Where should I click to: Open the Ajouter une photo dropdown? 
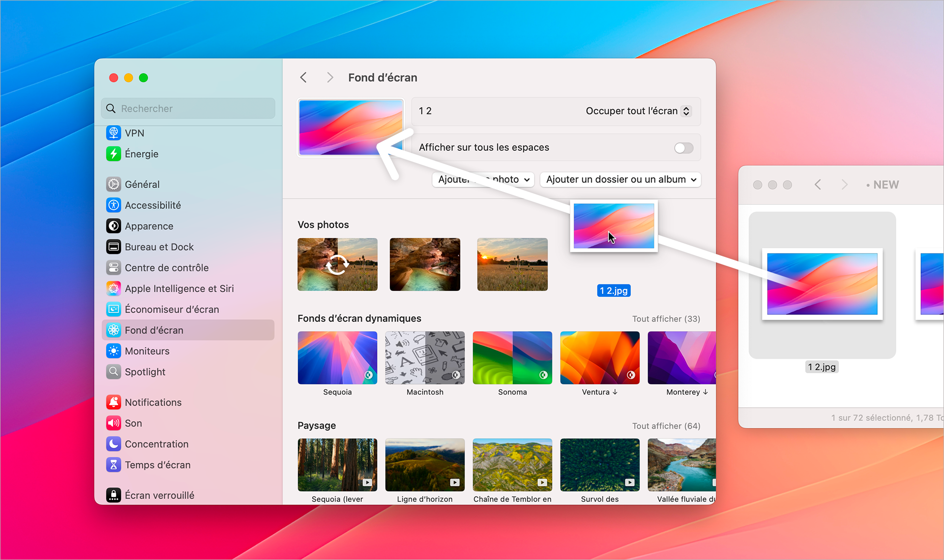[483, 179]
